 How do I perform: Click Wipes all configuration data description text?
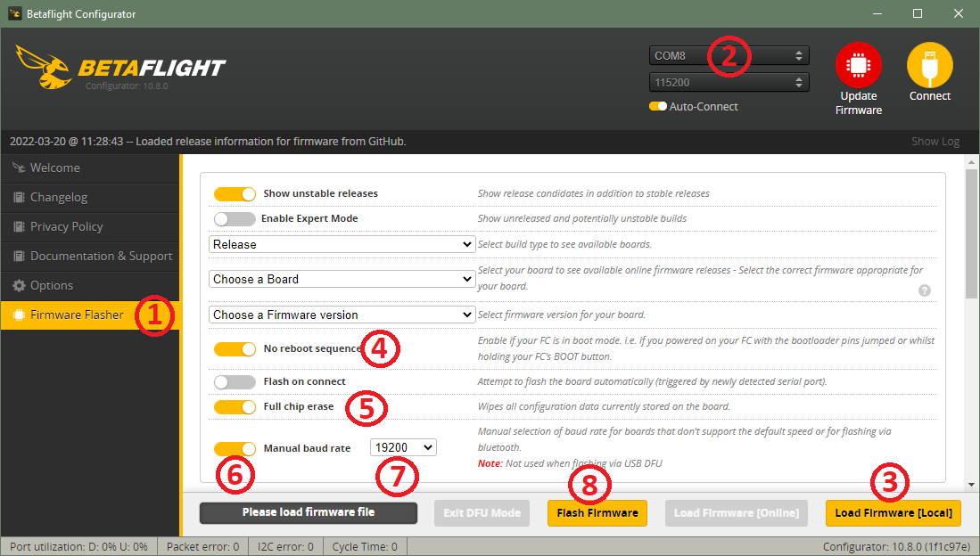604,406
